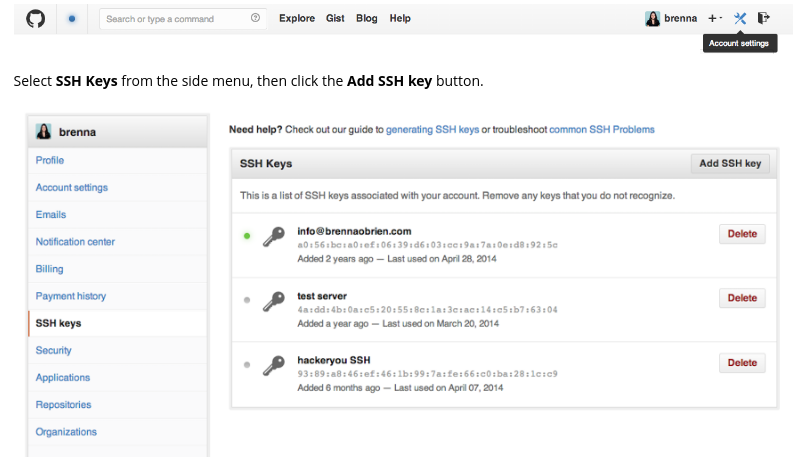Focus the Search or type a command field
Image resolution: width=793 pixels, height=459 pixels.
(x=175, y=18)
